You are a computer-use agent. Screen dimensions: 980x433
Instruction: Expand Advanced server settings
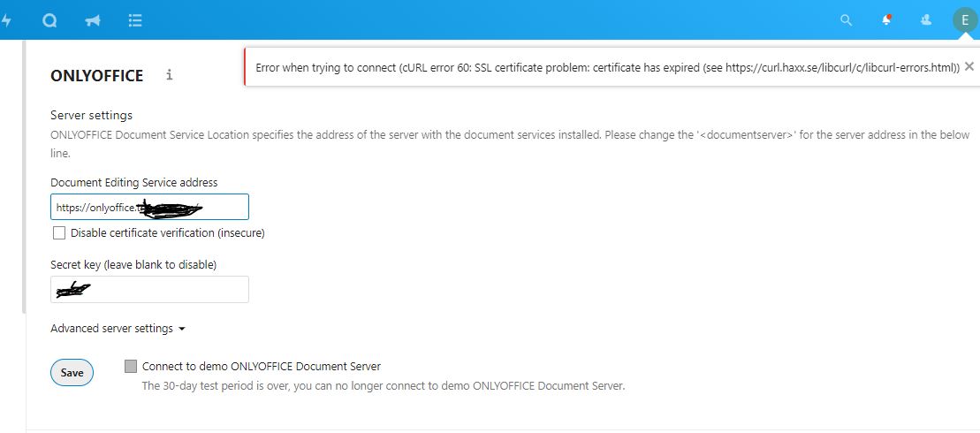(118, 329)
